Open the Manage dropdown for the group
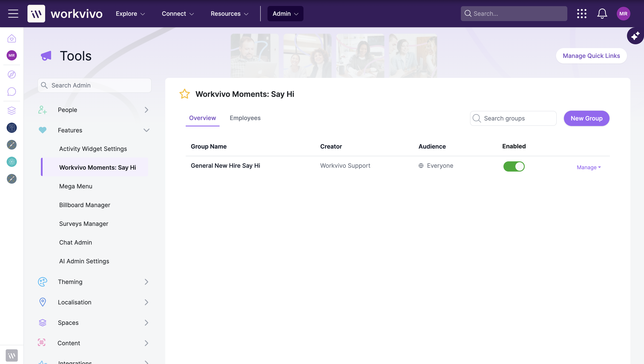This screenshot has width=644, height=364. click(589, 167)
